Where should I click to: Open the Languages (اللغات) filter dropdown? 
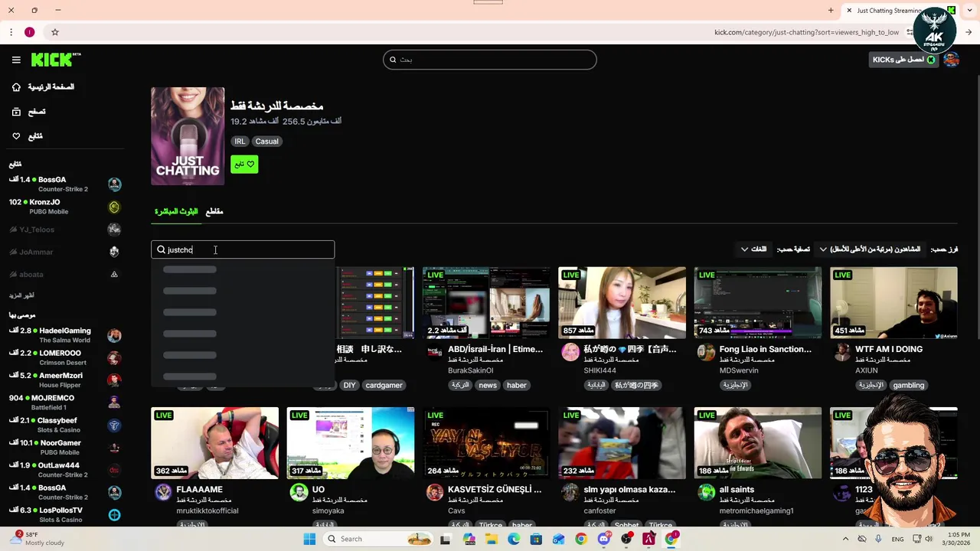point(753,249)
